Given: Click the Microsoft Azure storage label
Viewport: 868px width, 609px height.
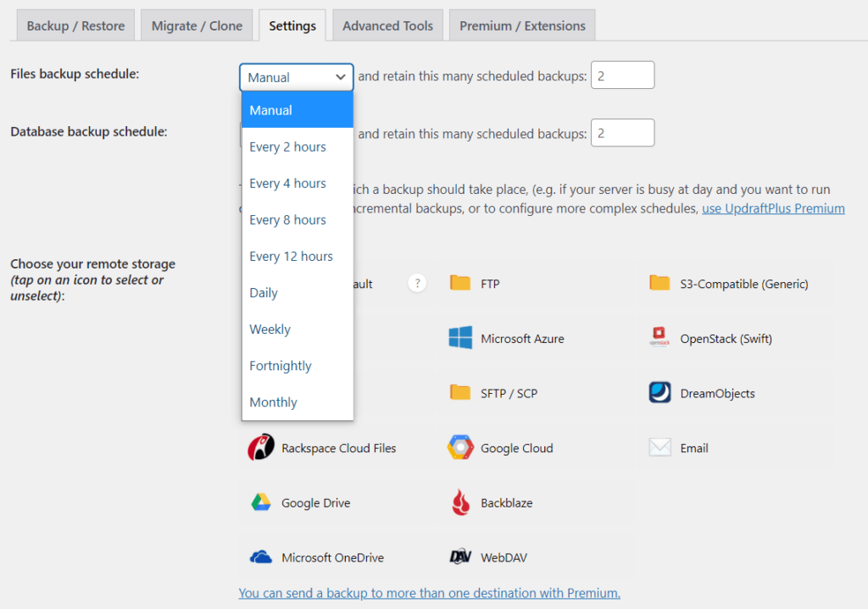Looking at the screenshot, I should [522, 339].
